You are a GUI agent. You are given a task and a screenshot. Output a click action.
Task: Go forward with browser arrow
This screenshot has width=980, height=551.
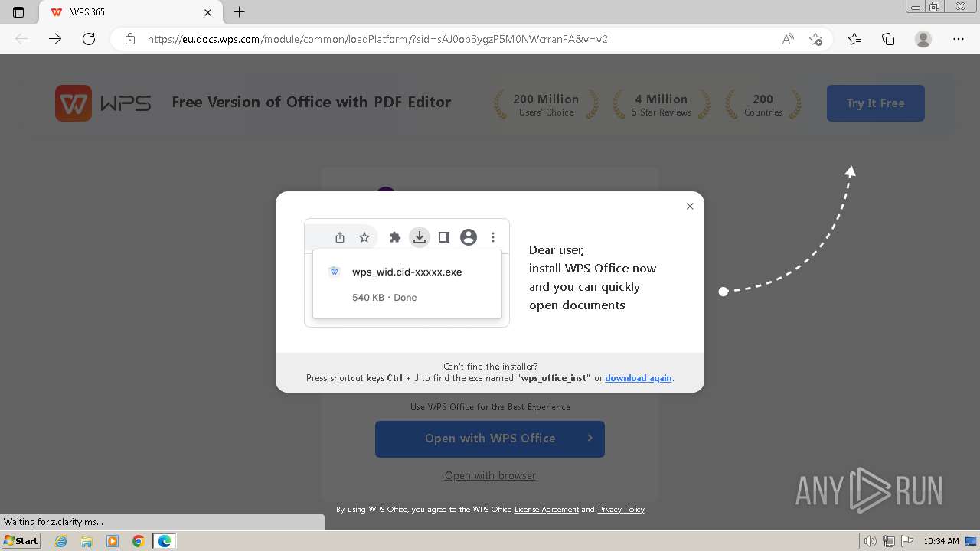coord(55,39)
